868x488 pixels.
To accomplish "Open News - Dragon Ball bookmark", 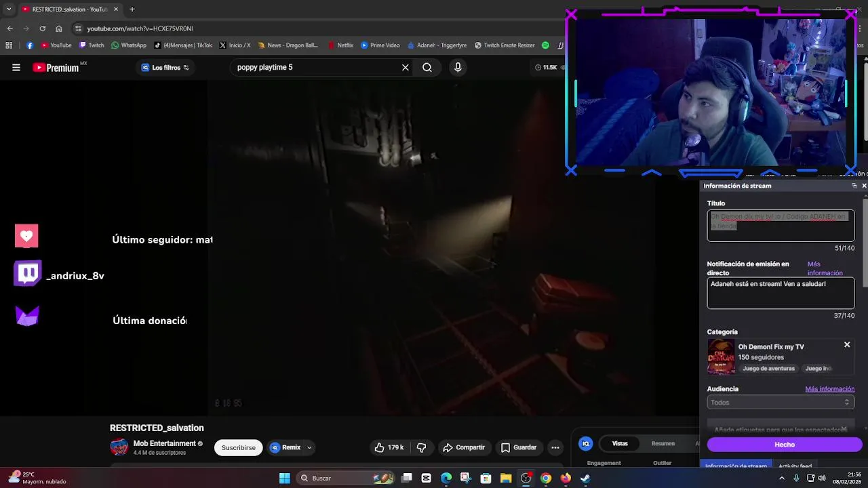I will (288, 45).
